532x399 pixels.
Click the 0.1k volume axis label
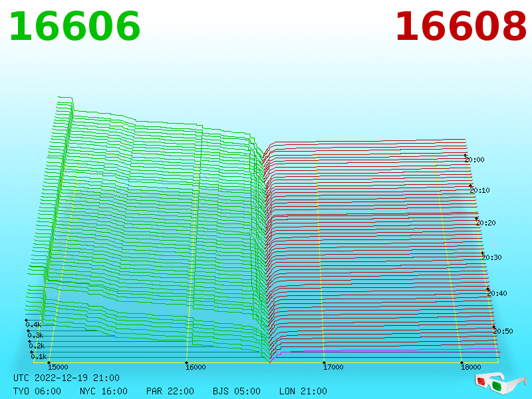point(39,356)
